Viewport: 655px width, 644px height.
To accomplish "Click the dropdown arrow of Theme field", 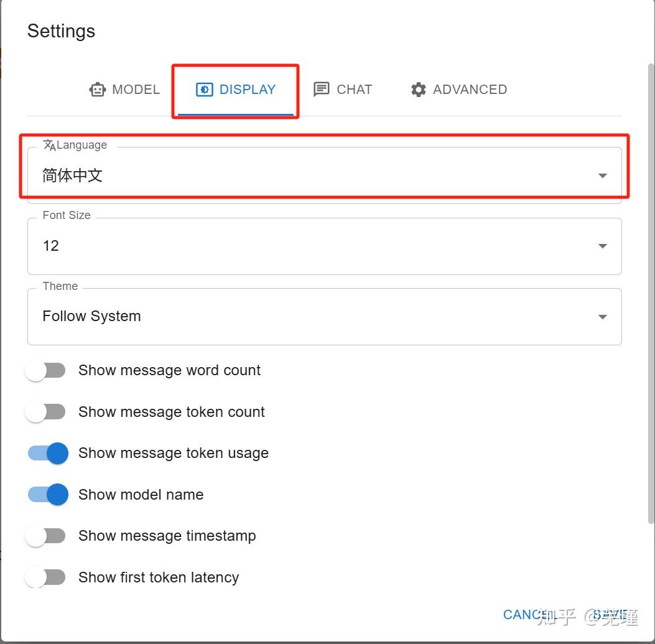I will point(602,316).
